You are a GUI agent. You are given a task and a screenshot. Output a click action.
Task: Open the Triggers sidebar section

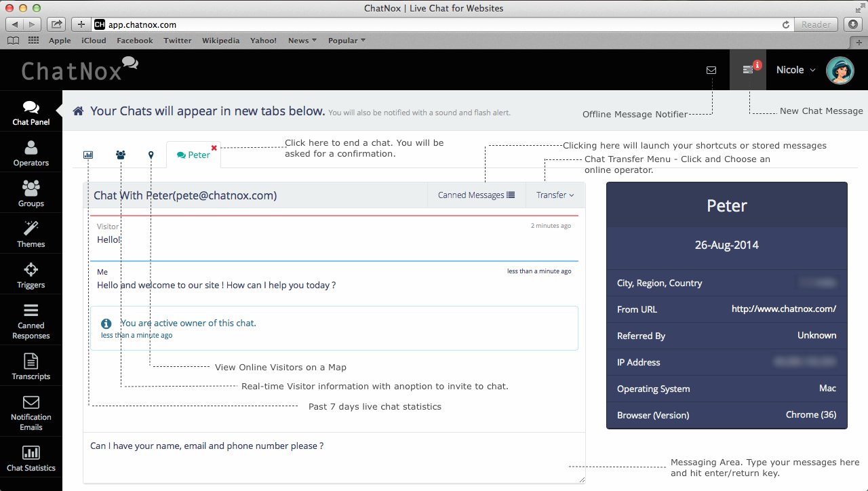click(x=31, y=275)
